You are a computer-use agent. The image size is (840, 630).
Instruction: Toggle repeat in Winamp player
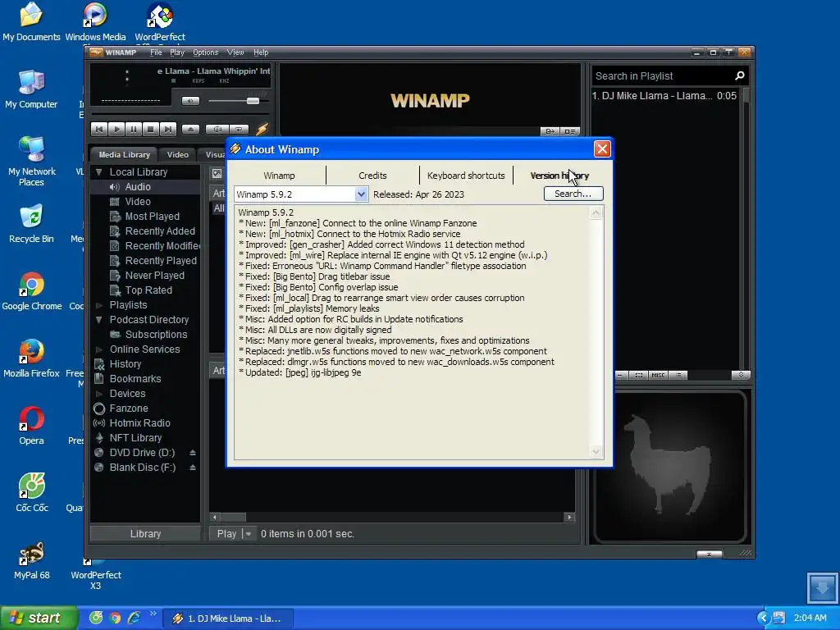click(239, 129)
